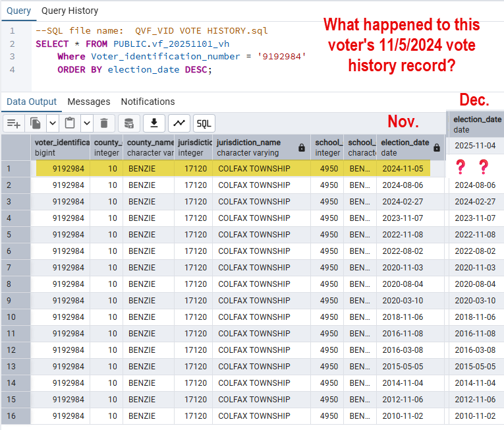
Task: Click the lock icon on election_date column
Action: 437,148
